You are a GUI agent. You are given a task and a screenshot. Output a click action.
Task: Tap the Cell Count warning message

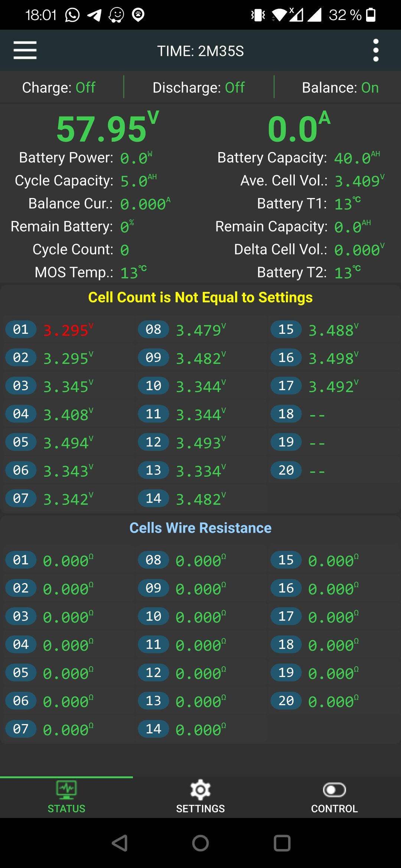point(200,297)
